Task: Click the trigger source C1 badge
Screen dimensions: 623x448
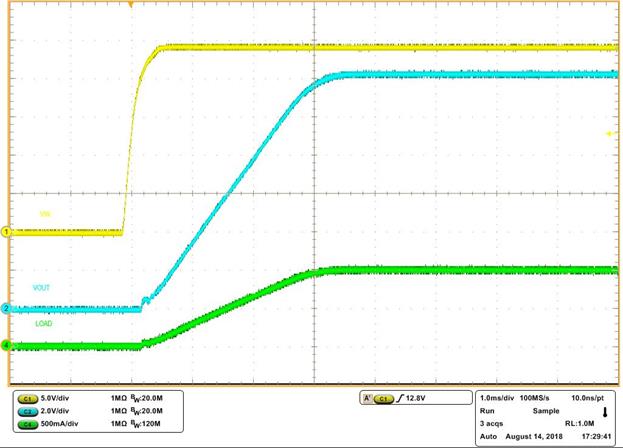Action: (384, 399)
